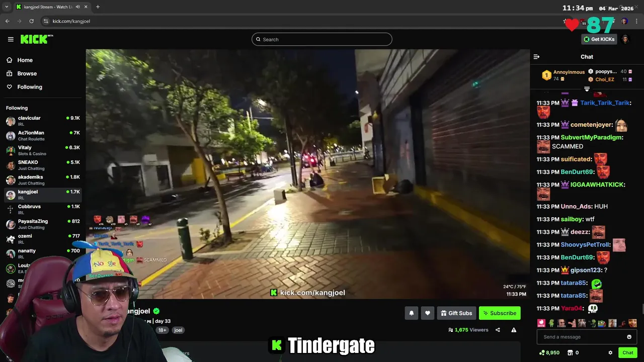644x362 pixels.
Task: Open Ac7ionMan's channel in the Following list
Action: click(x=43, y=136)
